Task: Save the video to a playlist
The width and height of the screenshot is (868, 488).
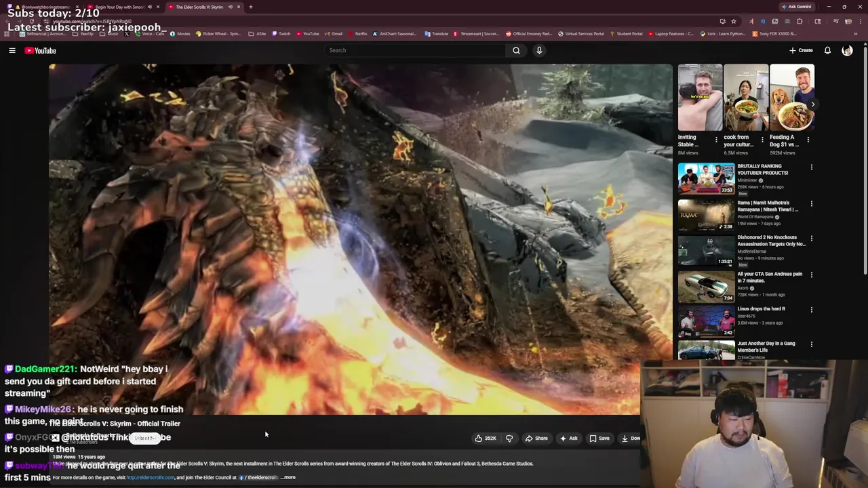Action: pyautogui.click(x=599, y=439)
